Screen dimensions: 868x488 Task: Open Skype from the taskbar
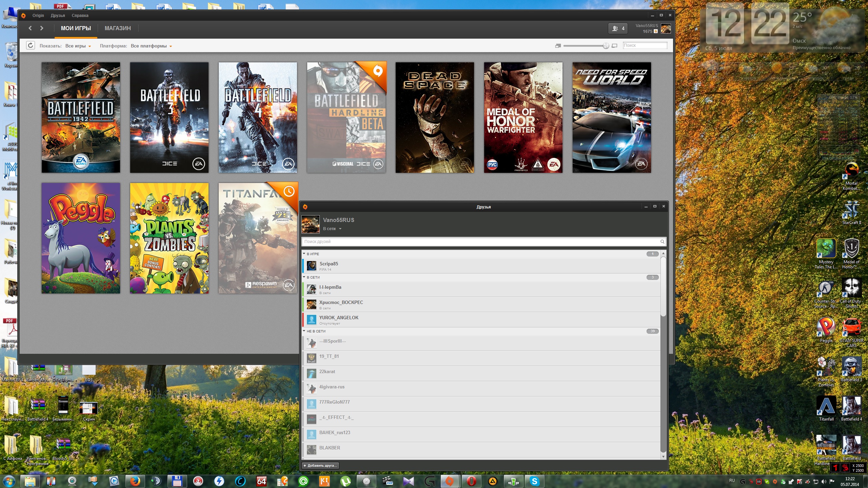pyautogui.click(x=534, y=481)
